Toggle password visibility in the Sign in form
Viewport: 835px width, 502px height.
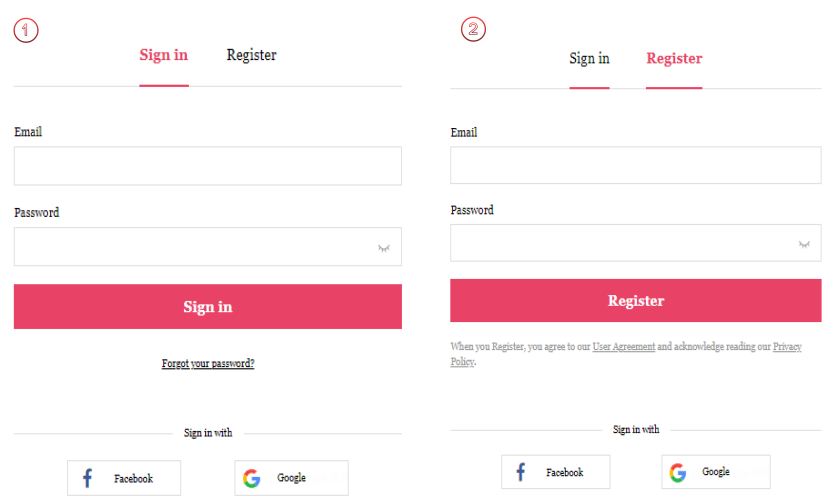point(383,248)
